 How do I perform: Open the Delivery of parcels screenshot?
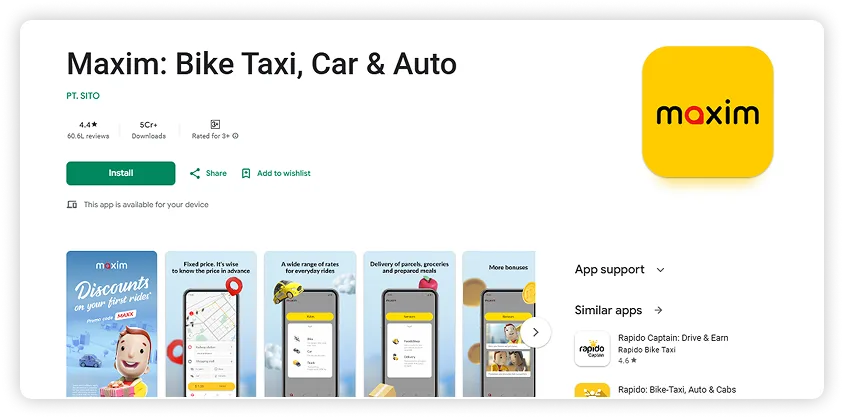point(409,323)
